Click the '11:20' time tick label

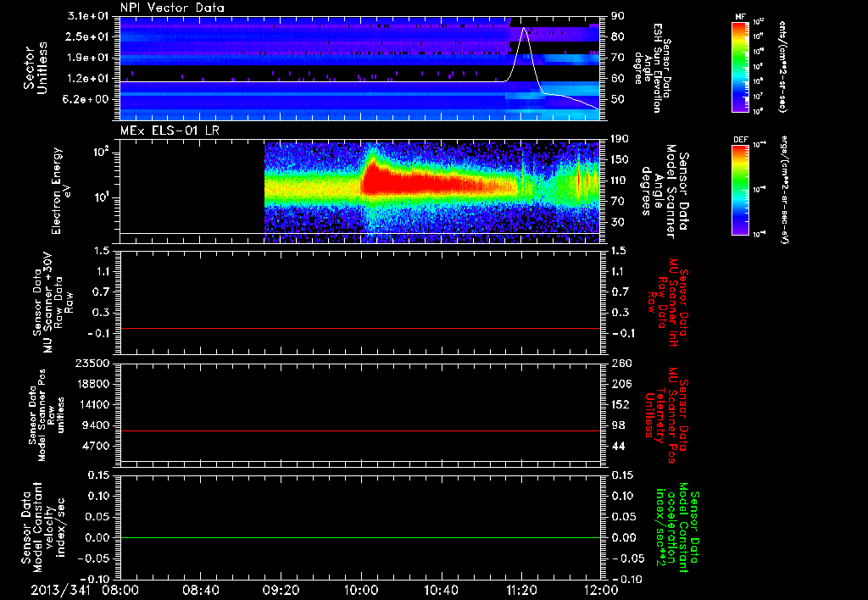(x=521, y=590)
